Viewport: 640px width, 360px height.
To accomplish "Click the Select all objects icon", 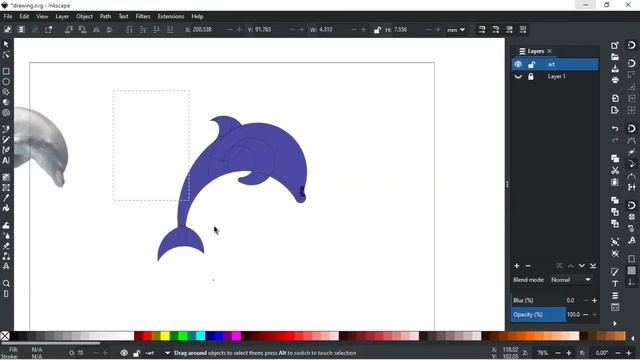I will pyautogui.click(x=7, y=29).
